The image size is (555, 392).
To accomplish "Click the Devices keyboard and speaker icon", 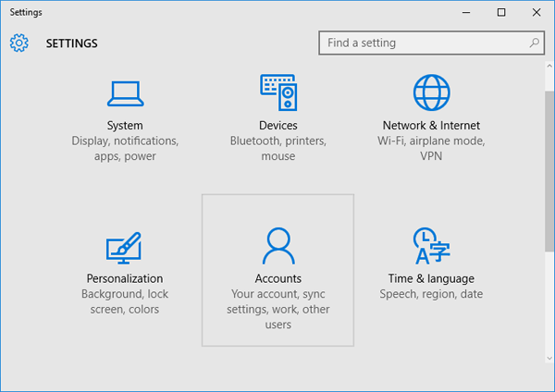I will pos(277,93).
